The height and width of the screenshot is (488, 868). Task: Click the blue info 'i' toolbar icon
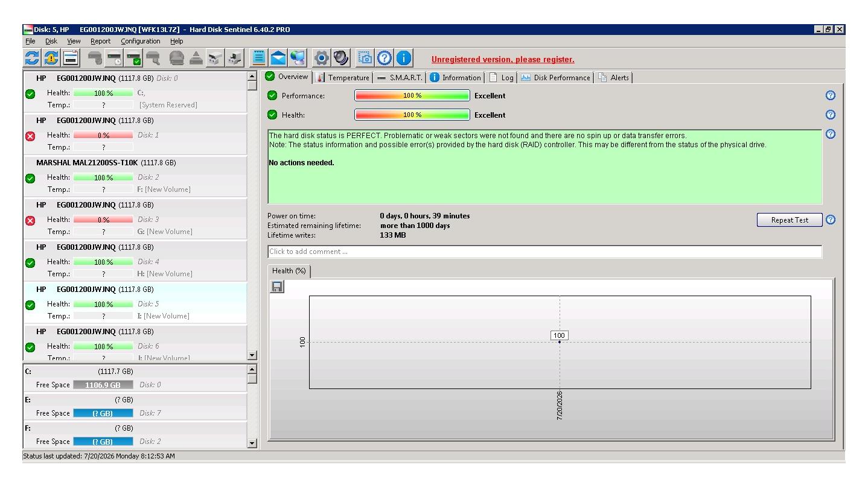[x=404, y=58]
